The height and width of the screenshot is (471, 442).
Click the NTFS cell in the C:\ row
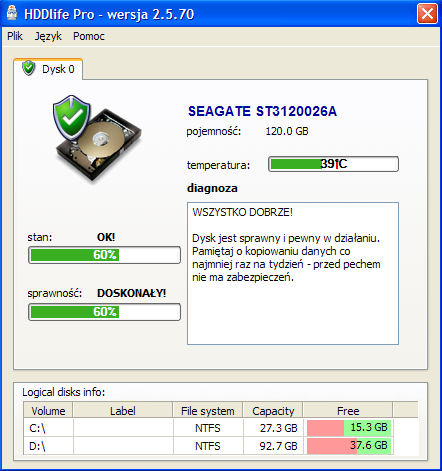(208, 428)
